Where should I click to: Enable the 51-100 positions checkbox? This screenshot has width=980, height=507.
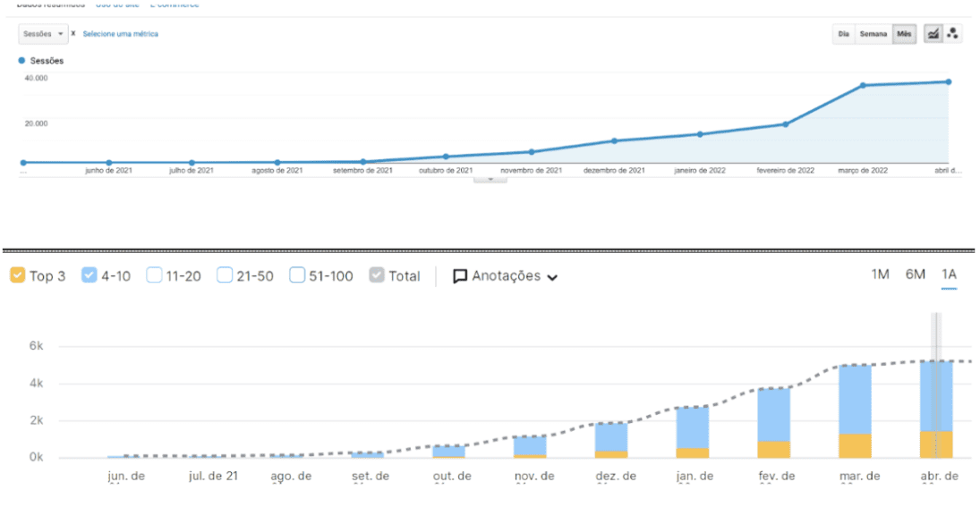pos(297,275)
